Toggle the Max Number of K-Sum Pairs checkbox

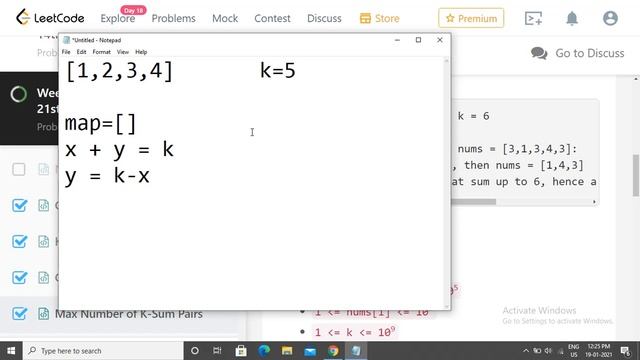pos(19,313)
